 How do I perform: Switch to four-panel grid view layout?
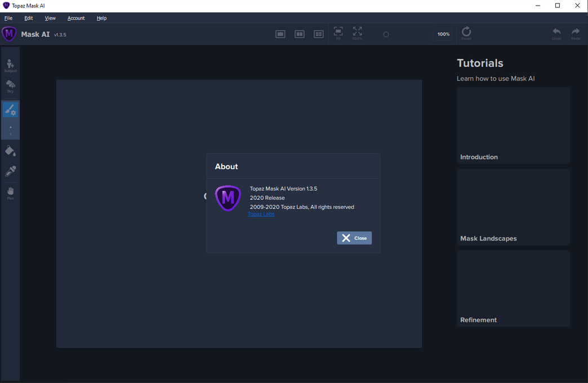click(x=318, y=34)
